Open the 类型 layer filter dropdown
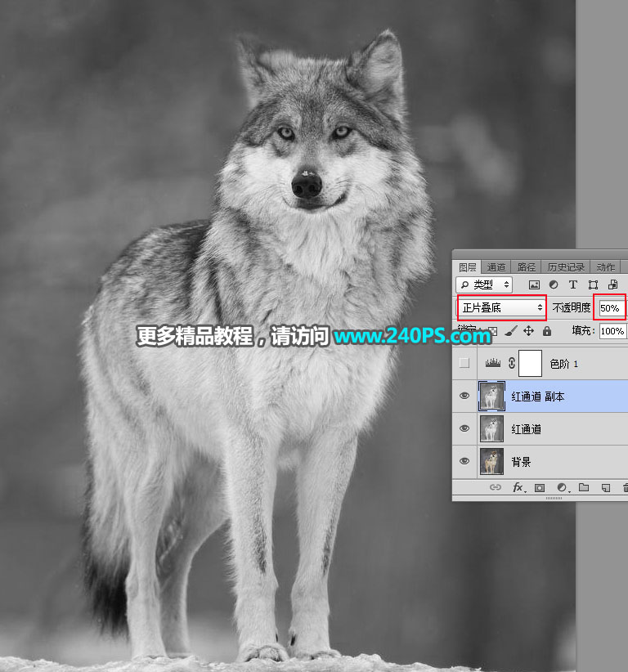The width and height of the screenshot is (628, 672). 484,284
